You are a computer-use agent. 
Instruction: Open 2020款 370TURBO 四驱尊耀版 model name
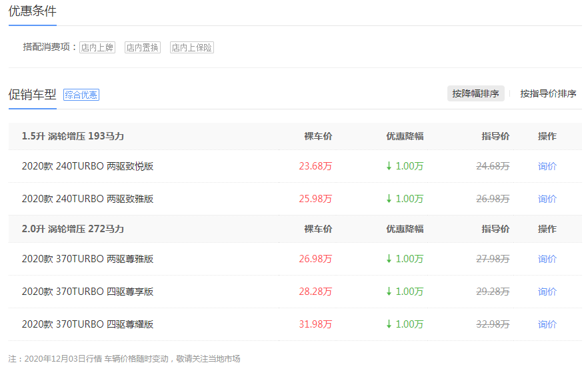coord(87,324)
